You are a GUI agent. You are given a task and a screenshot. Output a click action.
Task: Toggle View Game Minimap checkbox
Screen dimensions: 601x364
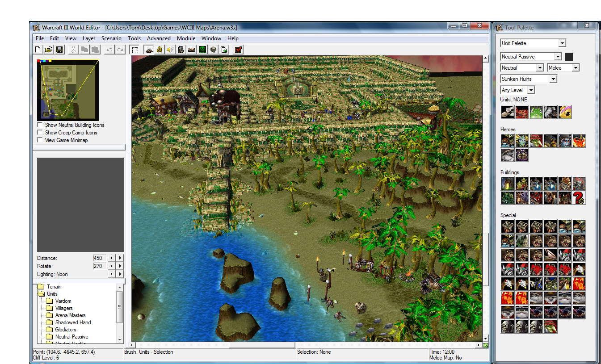tap(40, 140)
